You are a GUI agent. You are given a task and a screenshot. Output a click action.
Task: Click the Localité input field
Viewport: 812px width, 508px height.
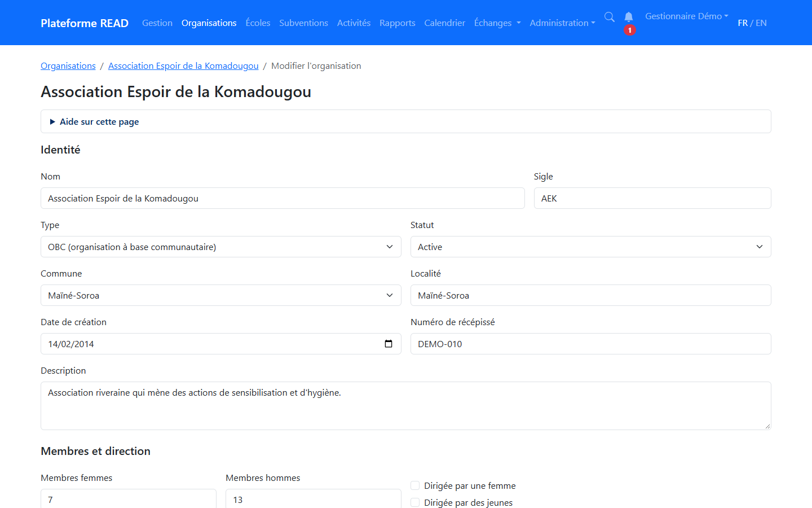click(590, 295)
